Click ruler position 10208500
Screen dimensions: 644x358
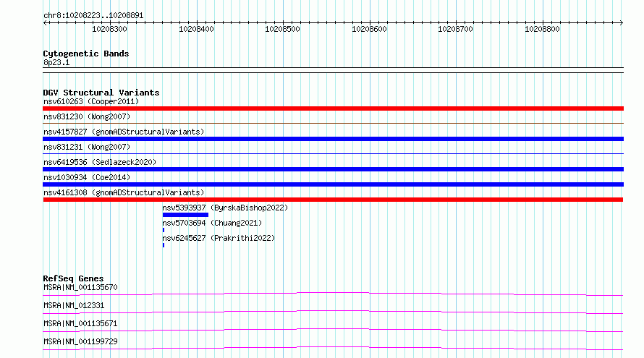pyautogui.click(x=283, y=29)
